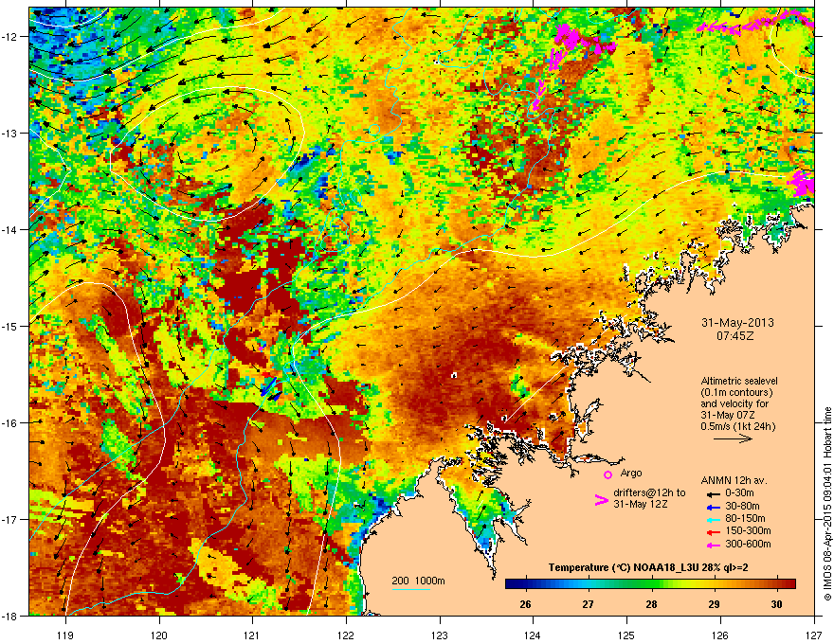Click the longitude axis label '125'
Image resolution: width=834 pixels, height=644 pixels.
(626, 635)
